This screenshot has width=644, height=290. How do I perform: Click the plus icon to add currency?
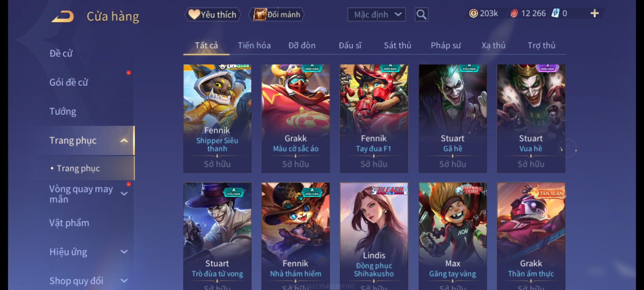coord(595,13)
